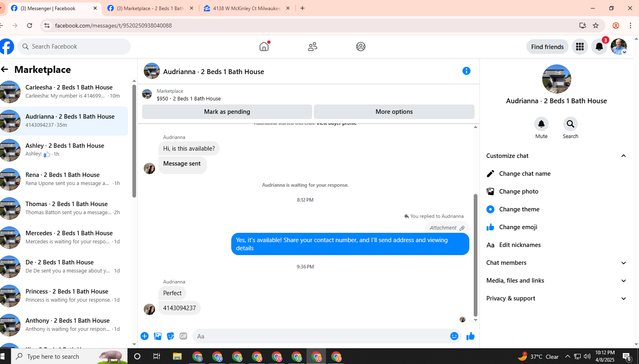Open the Facebook Home icon
The width and height of the screenshot is (639, 364).
click(264, 47)
